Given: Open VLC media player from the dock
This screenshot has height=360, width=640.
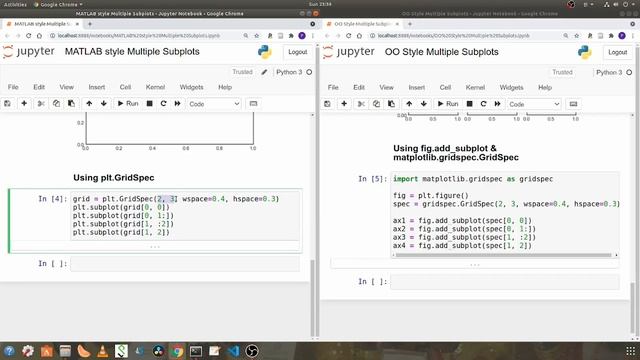Looking at the screenshot, I should point(102,351).
